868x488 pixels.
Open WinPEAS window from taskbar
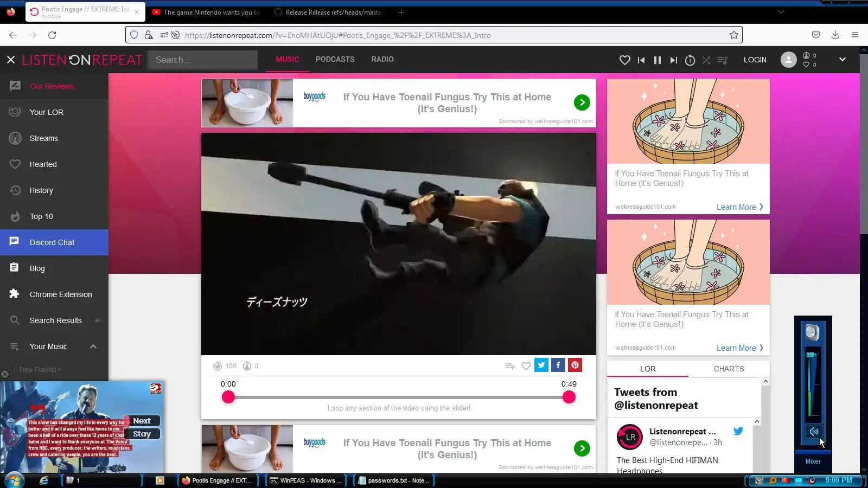click(307, 480)
